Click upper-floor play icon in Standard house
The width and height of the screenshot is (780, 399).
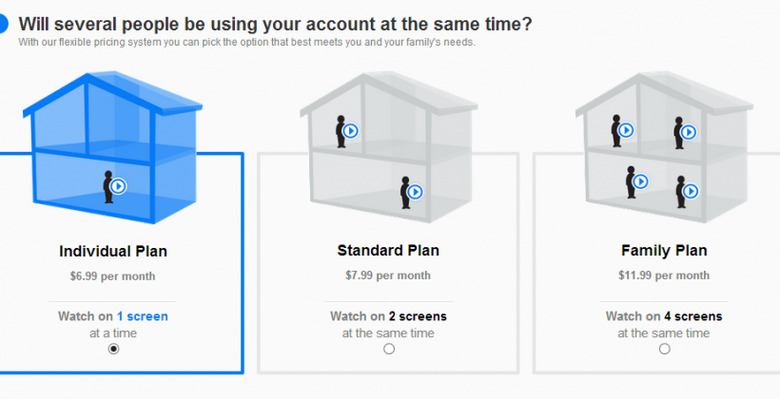tap(351, 131)
